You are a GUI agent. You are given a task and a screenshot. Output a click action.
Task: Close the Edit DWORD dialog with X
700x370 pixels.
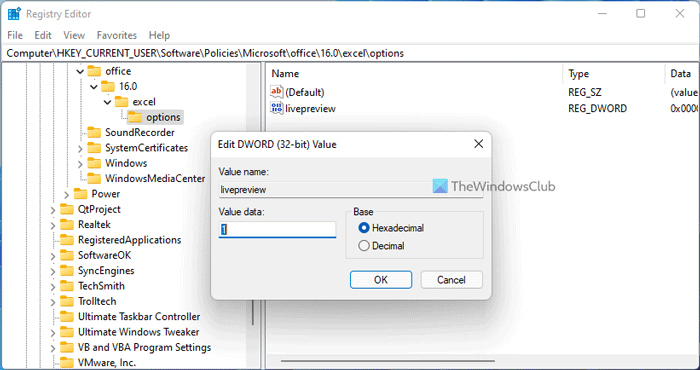[478, 144]
